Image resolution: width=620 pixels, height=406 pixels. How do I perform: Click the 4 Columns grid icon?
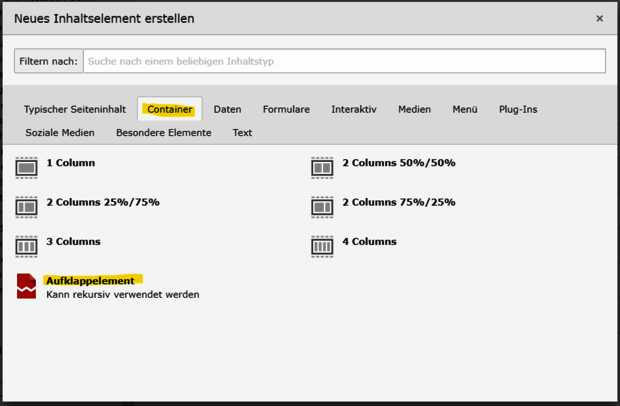tap(321, 246)
